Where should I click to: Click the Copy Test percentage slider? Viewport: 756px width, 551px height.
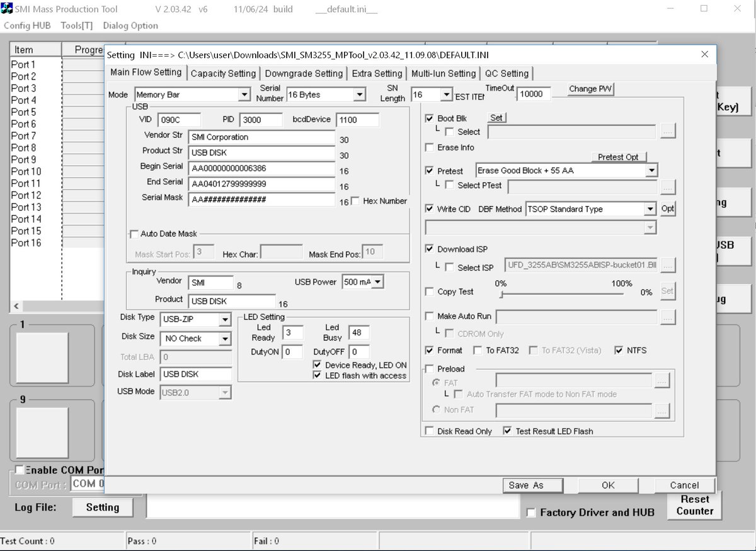(x=561, y=294)
